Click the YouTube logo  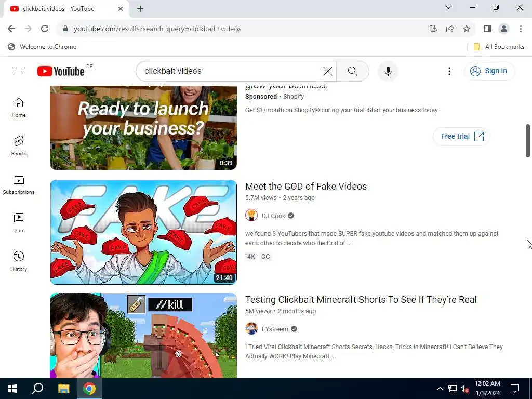tap(61, 71)
